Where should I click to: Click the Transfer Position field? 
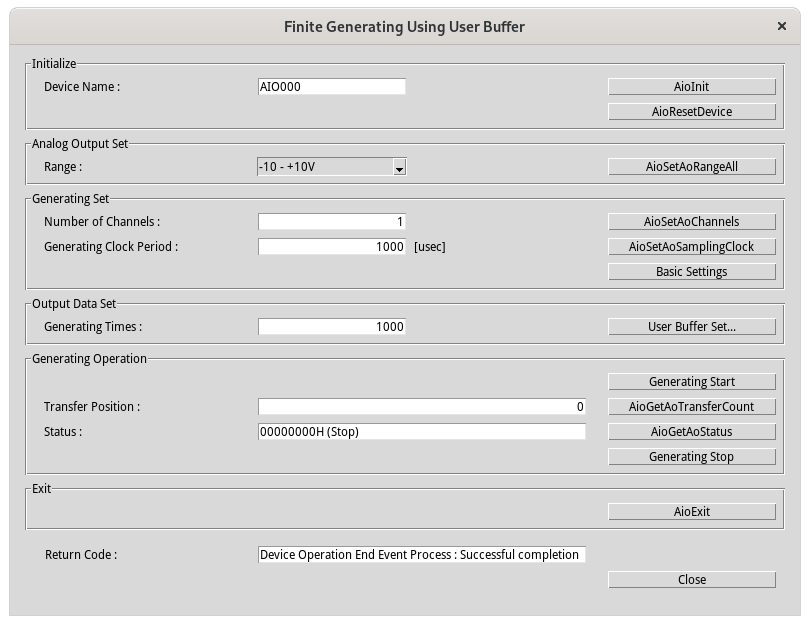(x=421, y=407)
